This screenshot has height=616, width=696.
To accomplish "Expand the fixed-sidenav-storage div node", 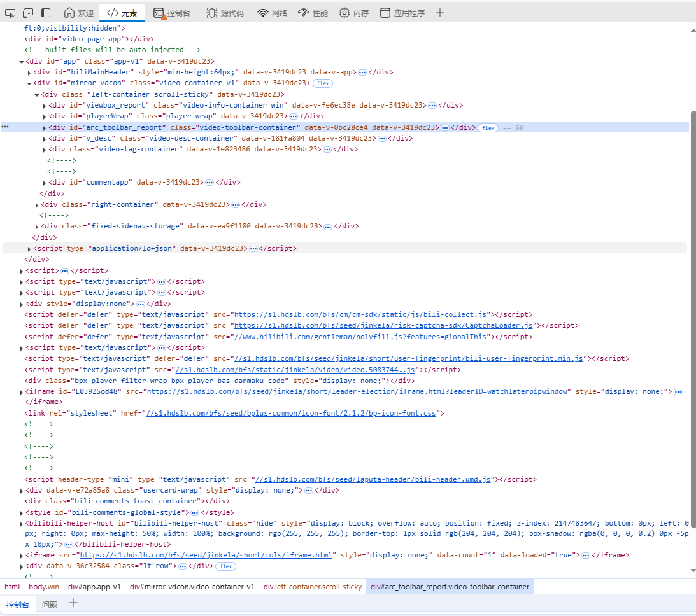I will pos(37,227).
